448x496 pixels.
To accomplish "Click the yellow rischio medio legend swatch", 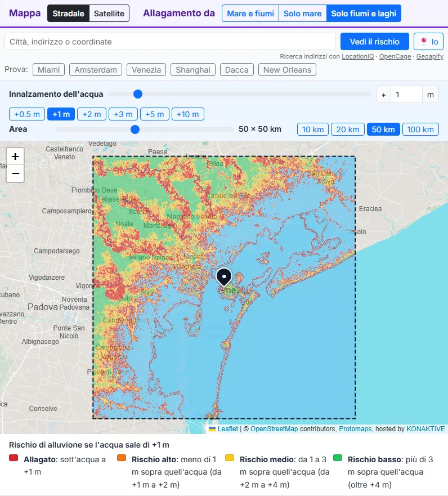I will pyautogui.click(x=230, y=458).
